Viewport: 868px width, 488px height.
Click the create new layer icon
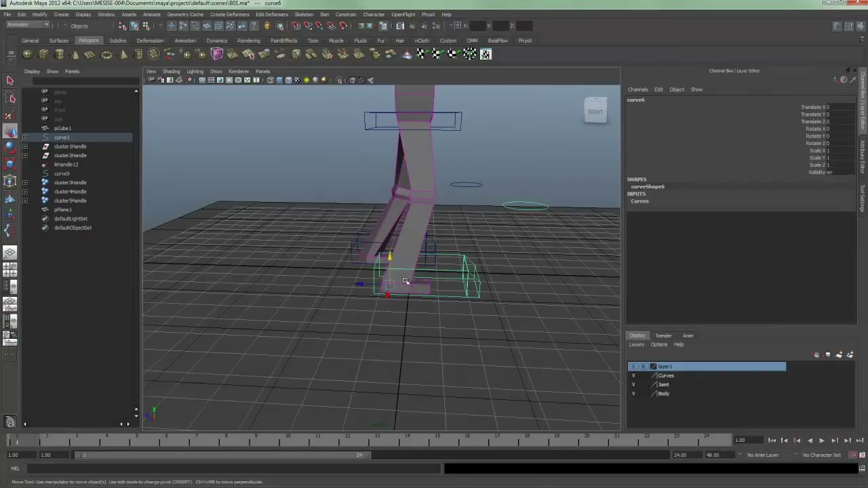coord(838,354)
